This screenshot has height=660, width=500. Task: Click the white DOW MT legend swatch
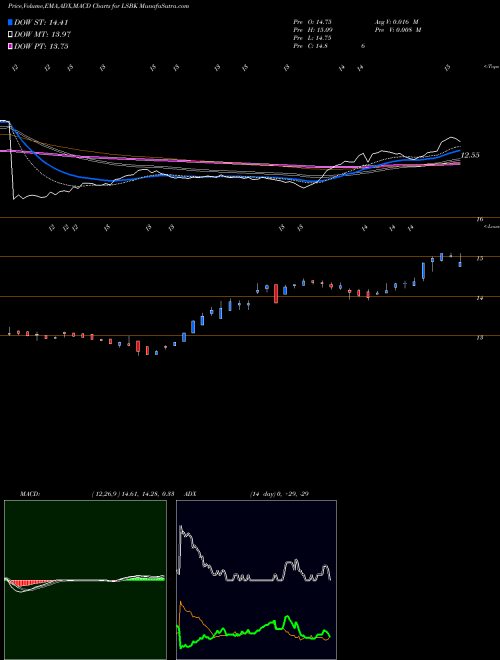point(10,35)
